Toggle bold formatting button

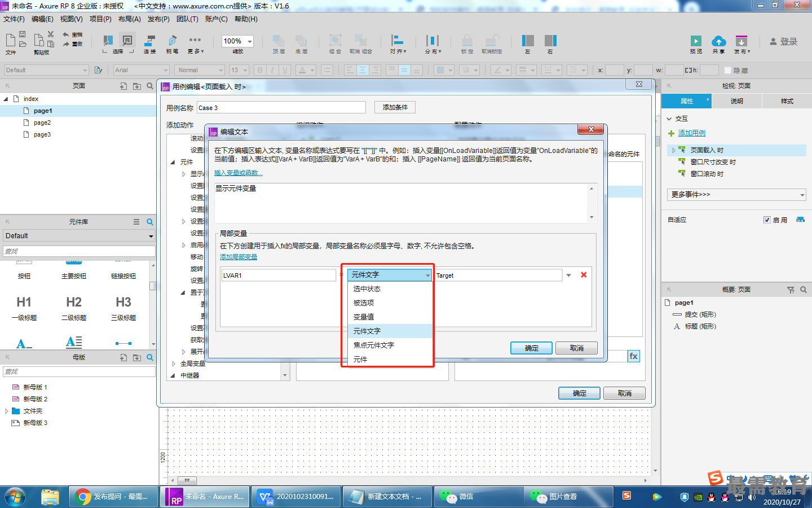[x=260, y=70]
